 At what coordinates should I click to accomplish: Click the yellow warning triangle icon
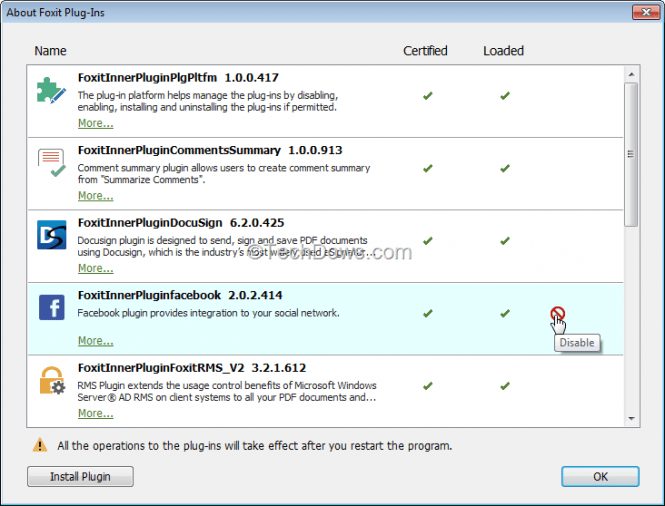(x=40, y=445)
